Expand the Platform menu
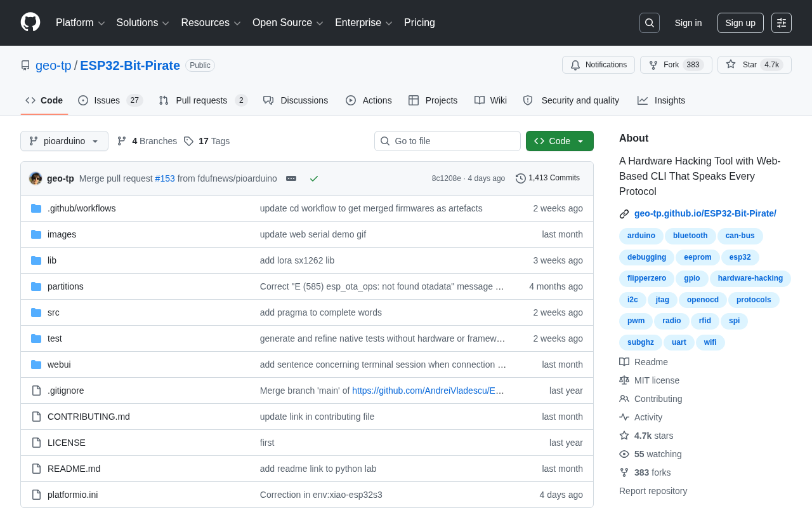 [80, 23]
